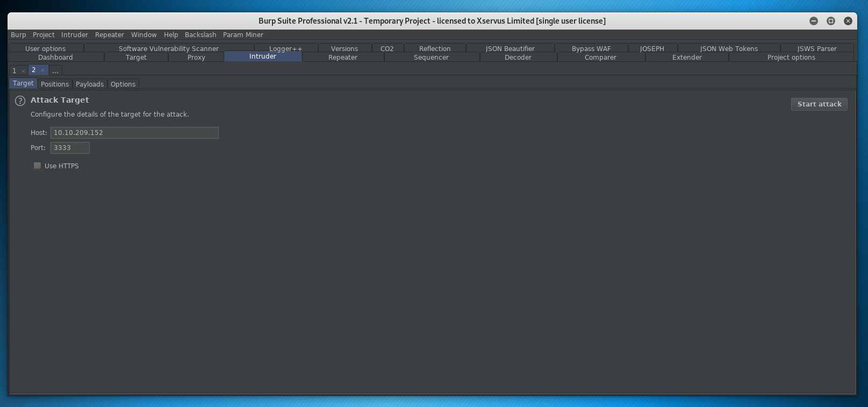Screen dimensions: 868x407
Task: Click the Host input field
Action: (x=134, y=133)
